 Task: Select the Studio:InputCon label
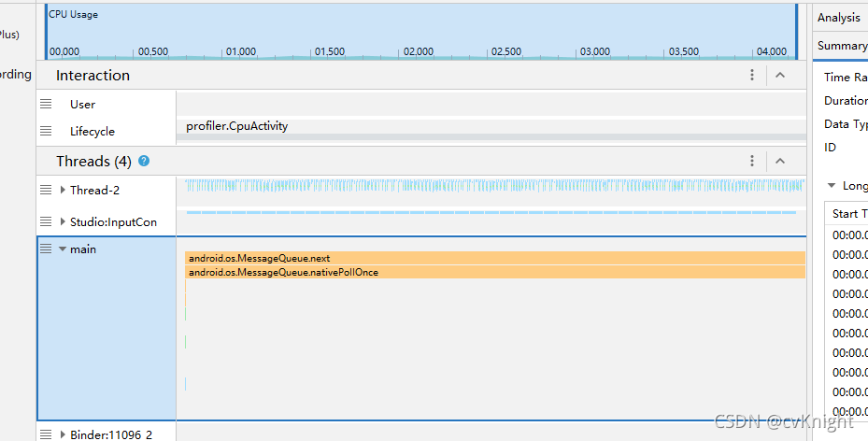click(x=113, y=221)
